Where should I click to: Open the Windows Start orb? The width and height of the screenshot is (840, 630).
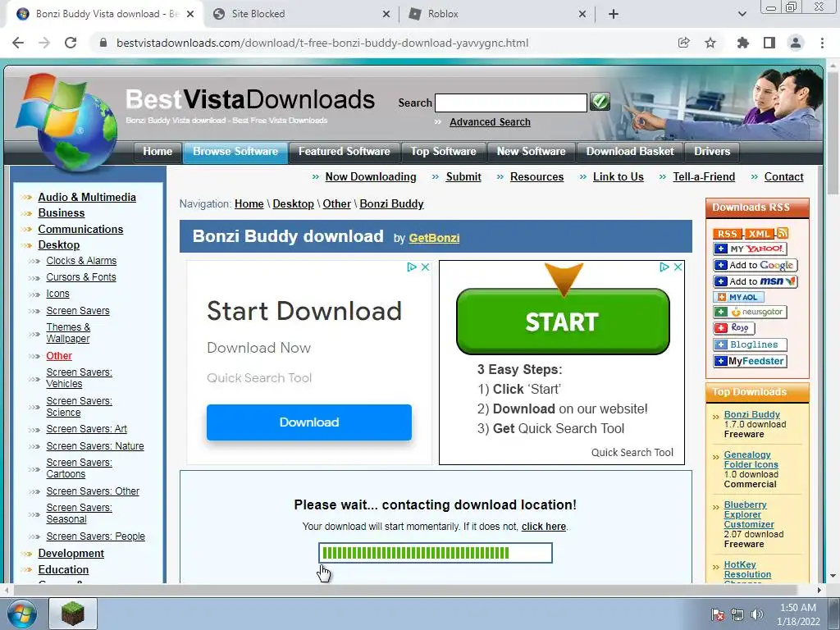21,614
